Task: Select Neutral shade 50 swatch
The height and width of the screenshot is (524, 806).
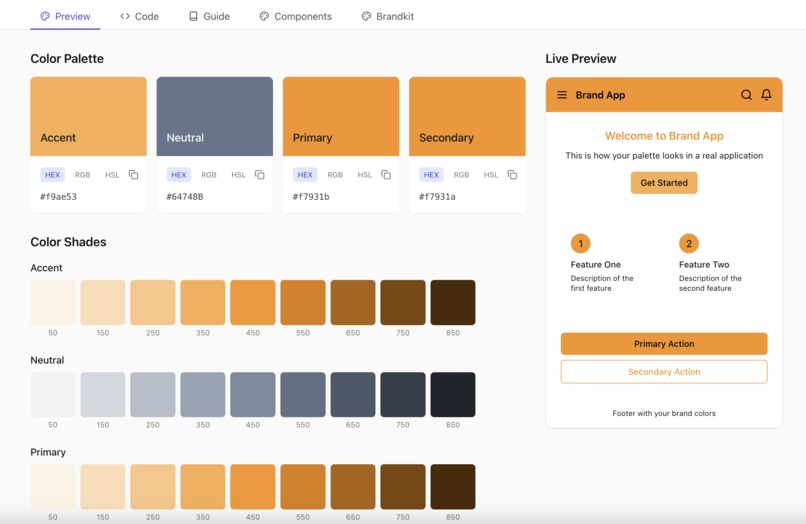Action: click(53, 394)
